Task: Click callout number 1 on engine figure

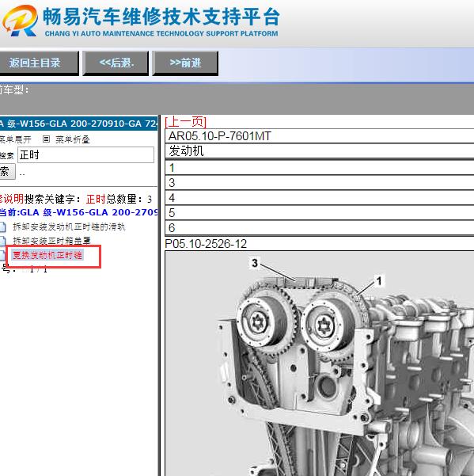Action: click(x=379, y=281)
